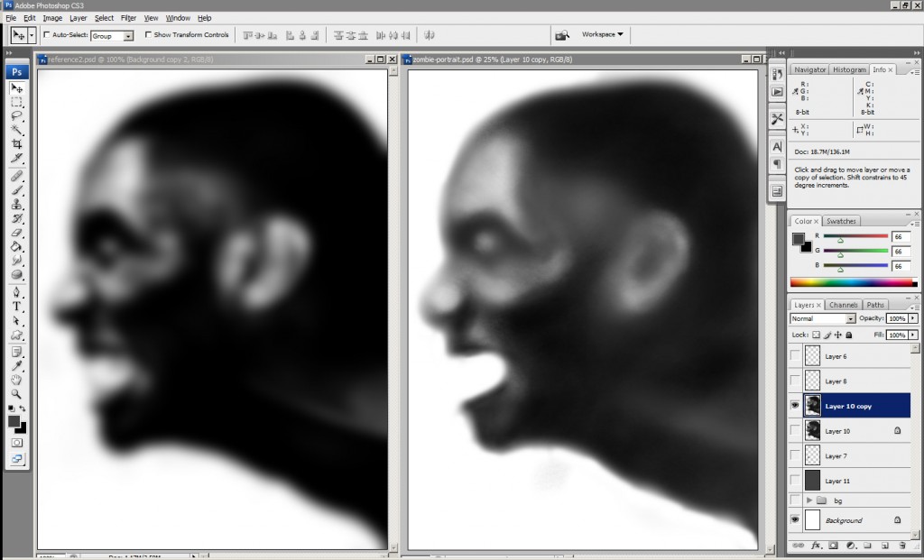This screenshot has width=924, height=560.
Task: Switch to the Channels tab
Action: pos(843,305)
